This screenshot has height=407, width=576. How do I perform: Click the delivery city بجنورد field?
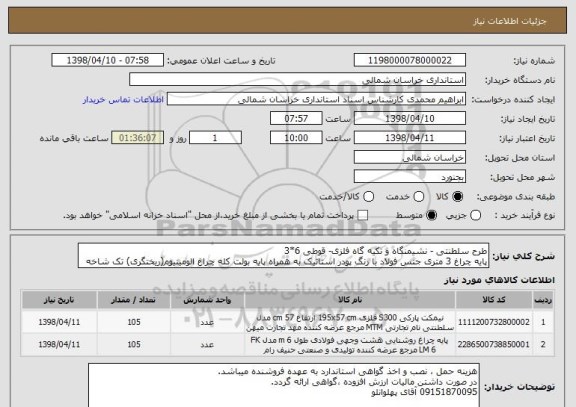tap(410, 177)
